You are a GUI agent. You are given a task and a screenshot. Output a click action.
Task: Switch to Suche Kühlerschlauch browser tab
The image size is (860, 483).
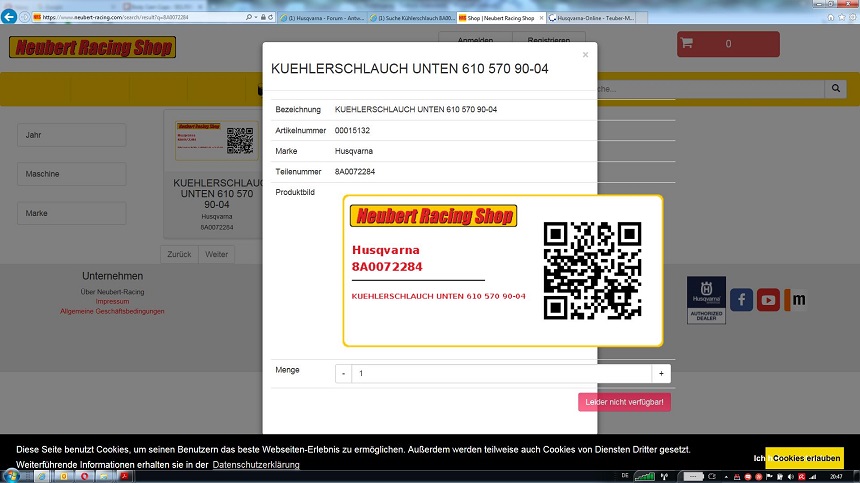pyautogui.click(x=412, y=18)
